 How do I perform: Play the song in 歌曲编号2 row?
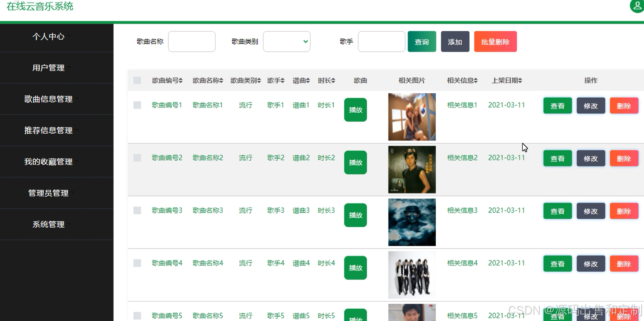pyautogui.click(x=356, y=162)
